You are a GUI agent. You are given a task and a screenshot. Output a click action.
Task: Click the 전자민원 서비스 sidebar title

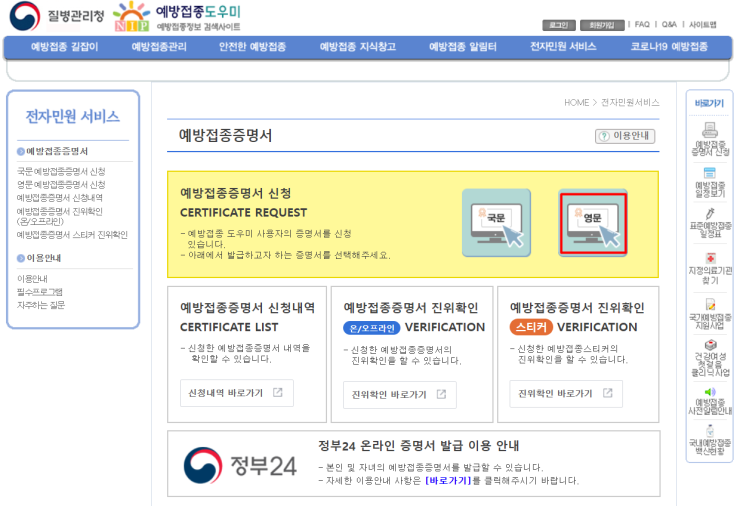point(72,117)
